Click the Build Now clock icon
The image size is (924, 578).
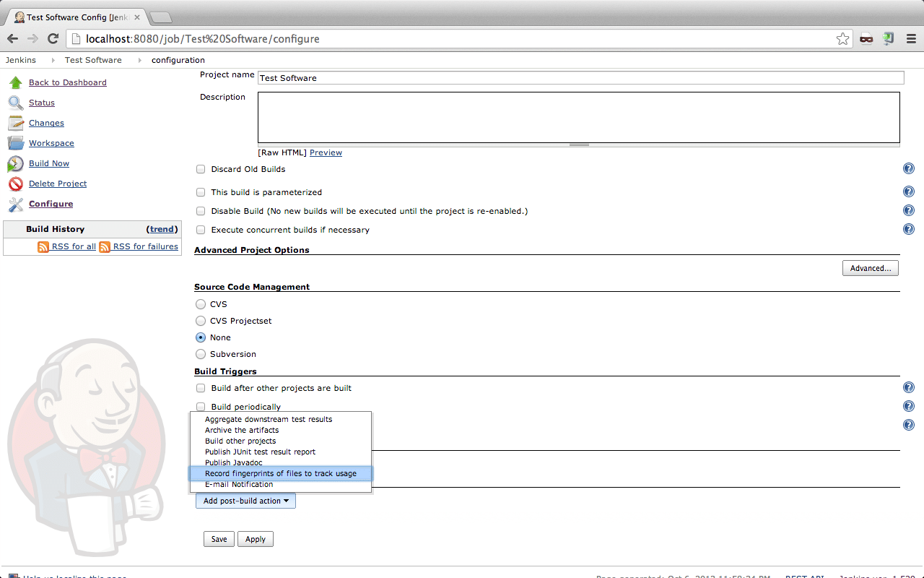click(16, 164)
